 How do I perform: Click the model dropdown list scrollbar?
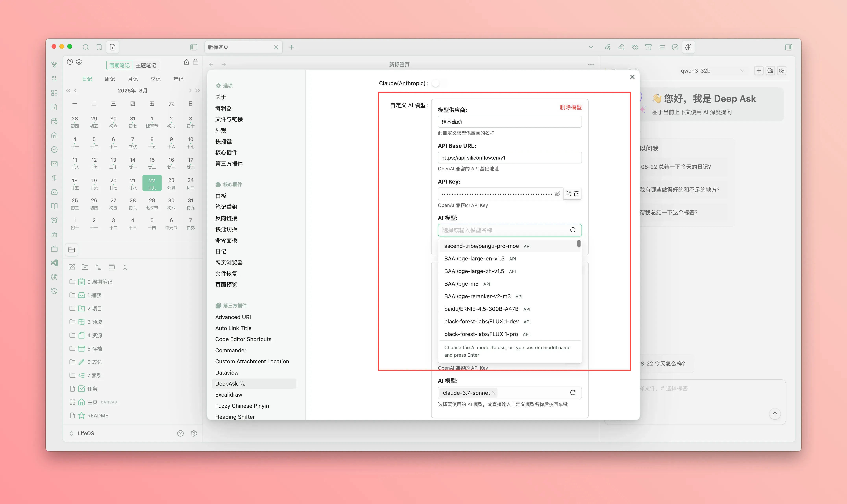[579, 244]
